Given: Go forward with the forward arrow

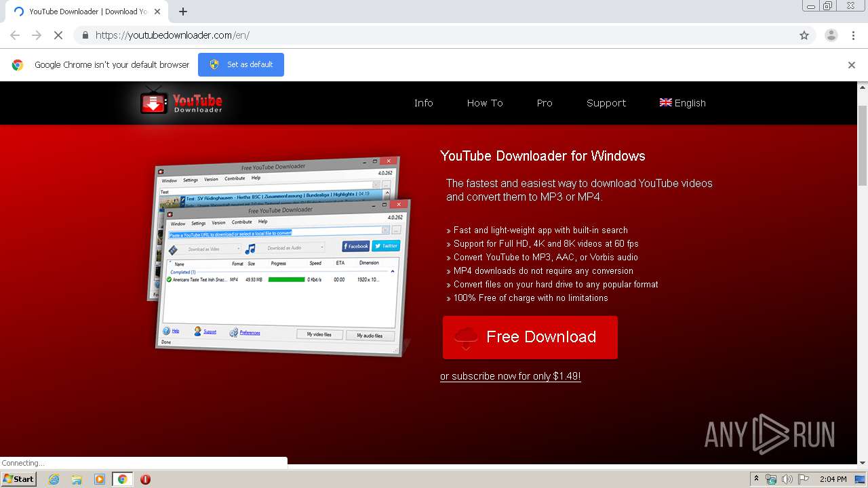Looking at the screenshot, I should (37, 35).
